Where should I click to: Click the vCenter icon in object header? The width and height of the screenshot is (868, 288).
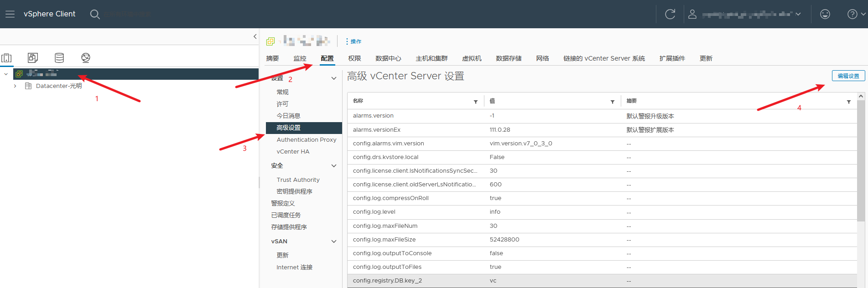point(270,41)
